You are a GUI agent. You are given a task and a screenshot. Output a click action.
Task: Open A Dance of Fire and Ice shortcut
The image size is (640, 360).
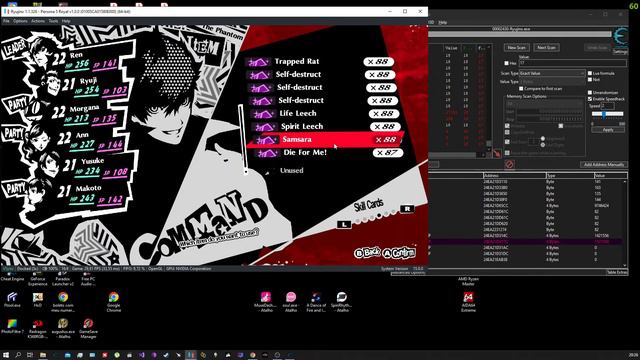316,302
